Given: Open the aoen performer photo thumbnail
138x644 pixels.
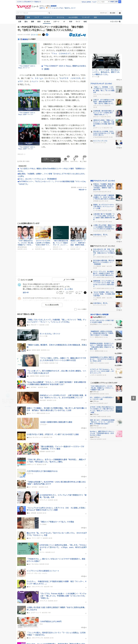Looking at the screenshot, I should 29,100.
